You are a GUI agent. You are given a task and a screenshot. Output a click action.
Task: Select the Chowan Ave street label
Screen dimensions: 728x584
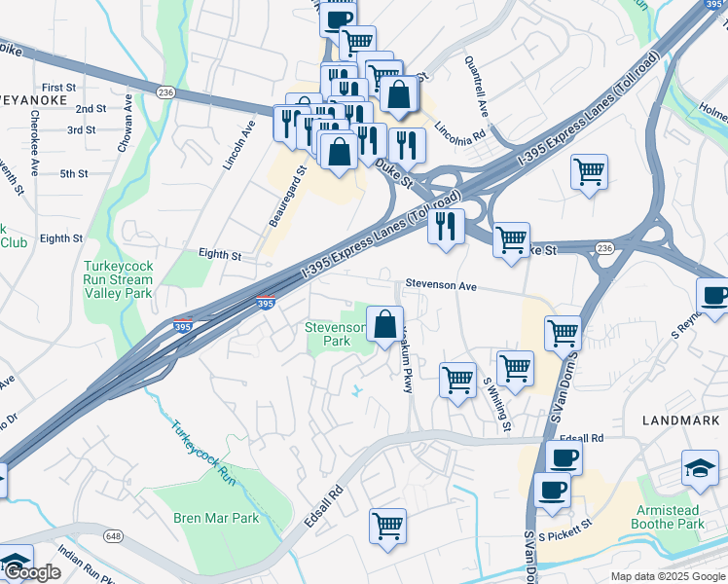[125, 124]
